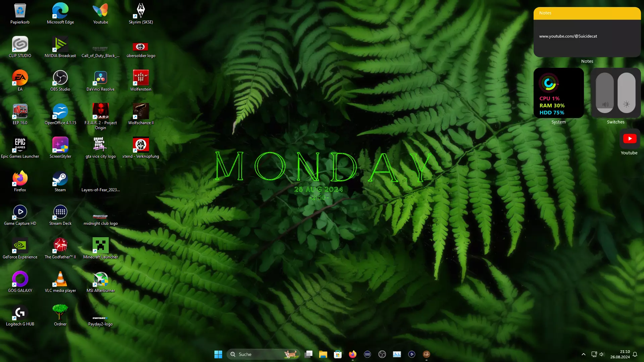Click the Call_of_Duty_Black file icon
644x362 pixels.
pyautogui.click(x=101, y=51)
